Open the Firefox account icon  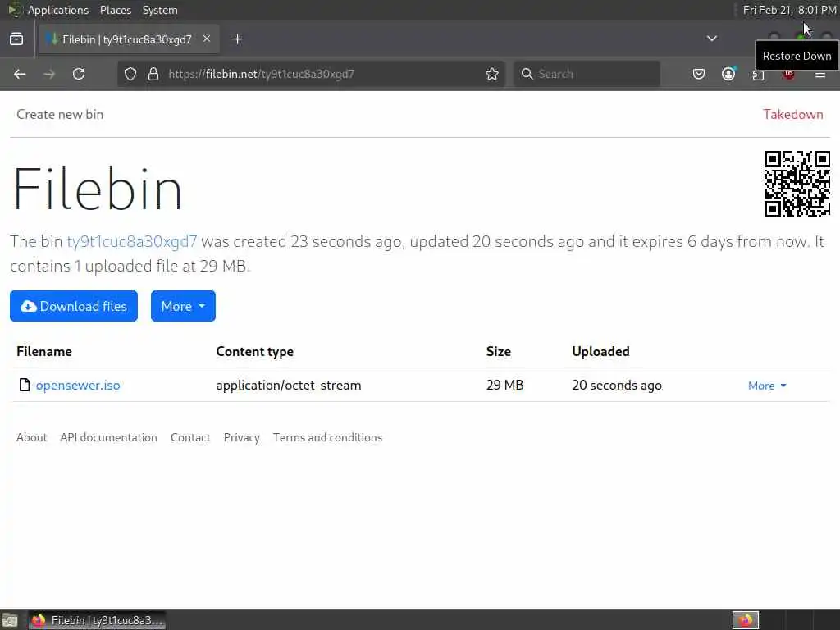click(x=728, y=74)
